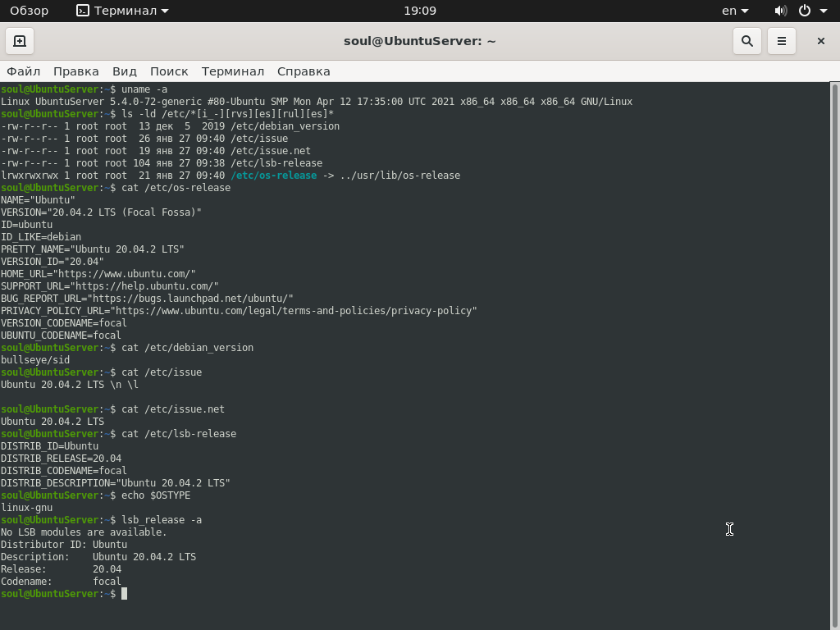Click the DISTRIB_DESCRIPTION line
840x630 pixels.
pos(116,484)
